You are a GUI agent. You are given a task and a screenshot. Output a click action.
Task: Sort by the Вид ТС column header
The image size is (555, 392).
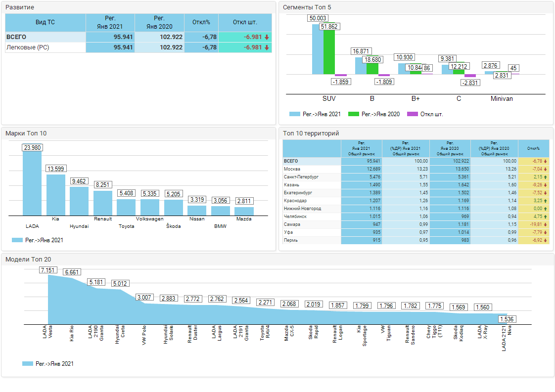click(x=45, y=23)
